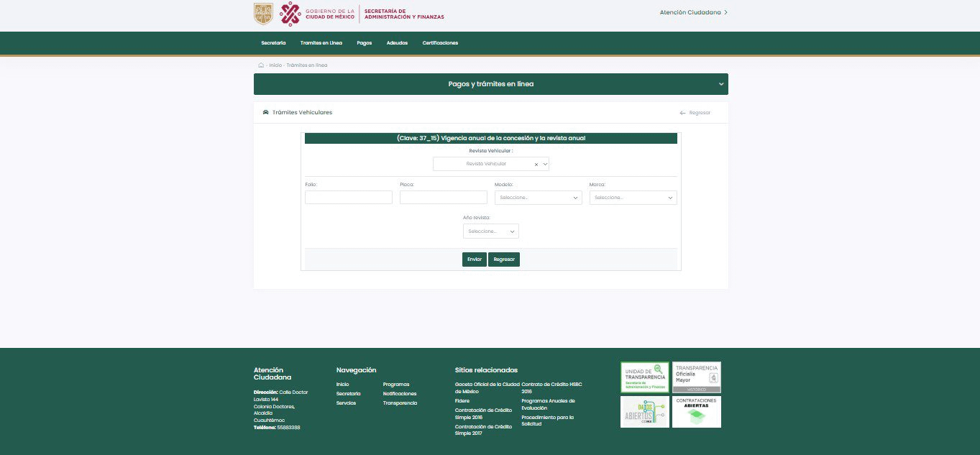Click the Enviar button
Viewport: 980px width, 455px height.
point(475,259)
